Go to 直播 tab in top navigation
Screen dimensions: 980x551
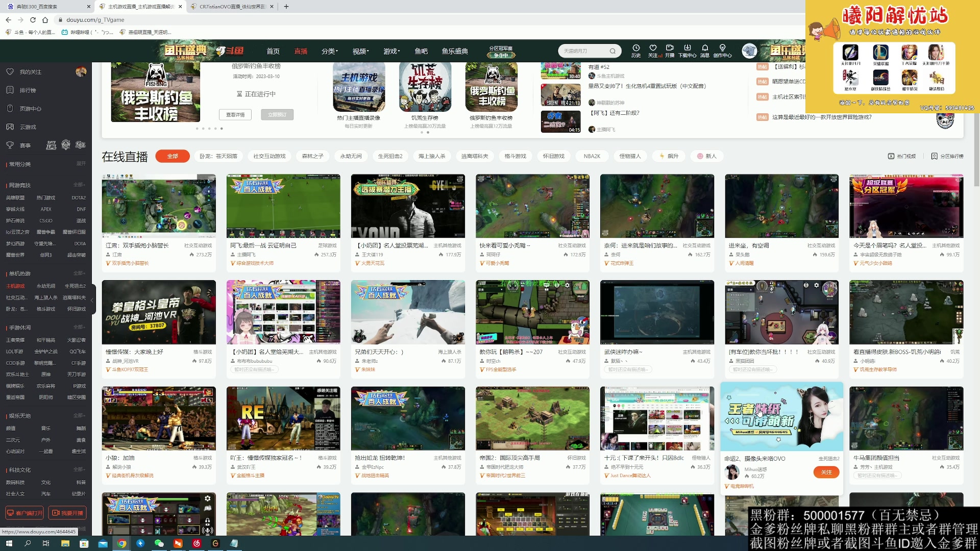pyautogui.click(x=301, y=51)
